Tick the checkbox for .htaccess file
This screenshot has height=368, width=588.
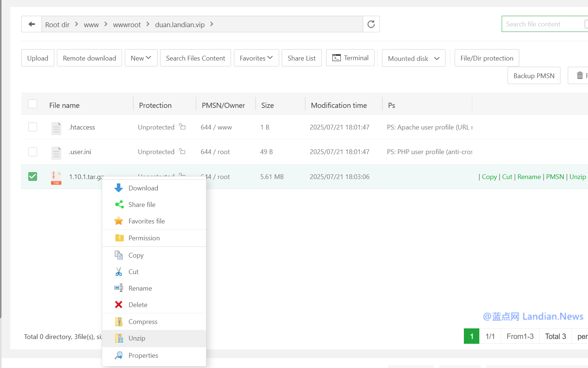(x=33, y=127)
